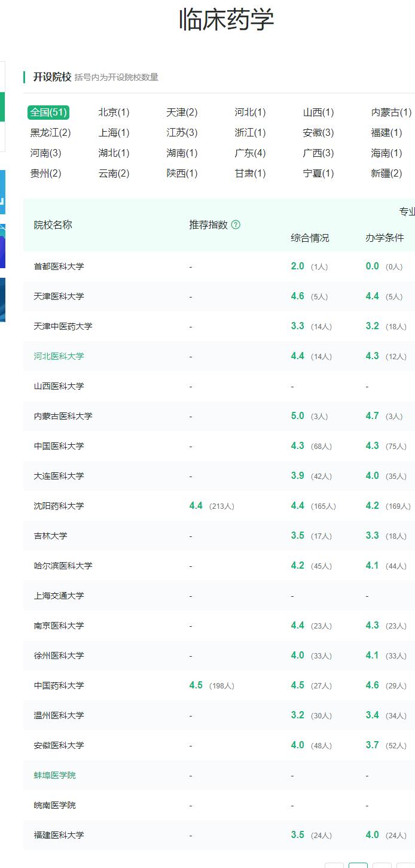The height and width of the screenshot is (868, 415).
Task: Open the highlighted 河北医科大学 link
Action: coord(59,356)
